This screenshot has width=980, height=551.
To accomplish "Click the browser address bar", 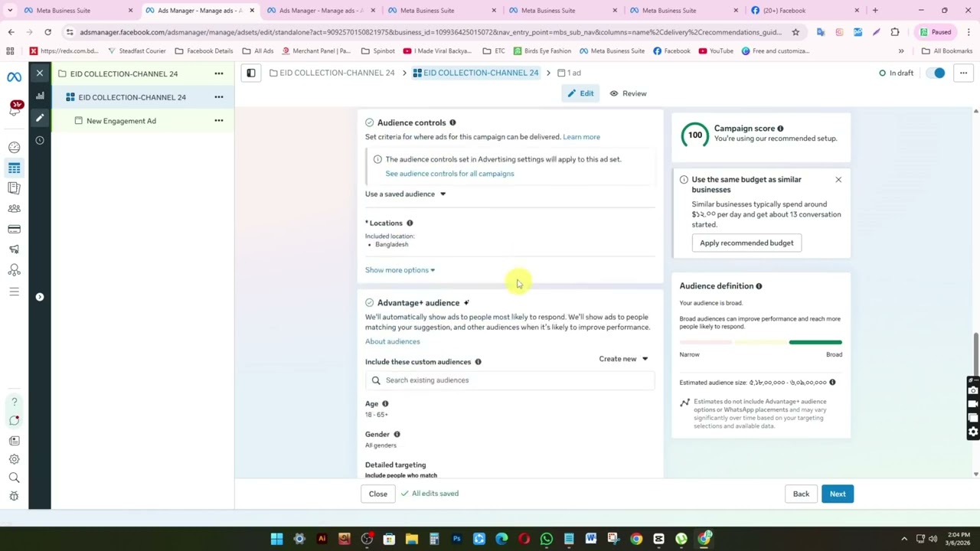I will (x=430, y=32).
